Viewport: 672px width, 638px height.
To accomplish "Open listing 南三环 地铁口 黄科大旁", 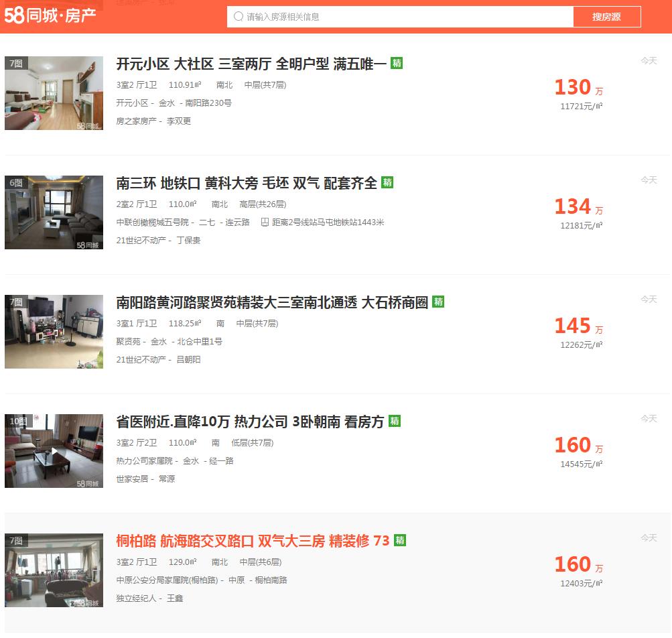I will (247, 183).
